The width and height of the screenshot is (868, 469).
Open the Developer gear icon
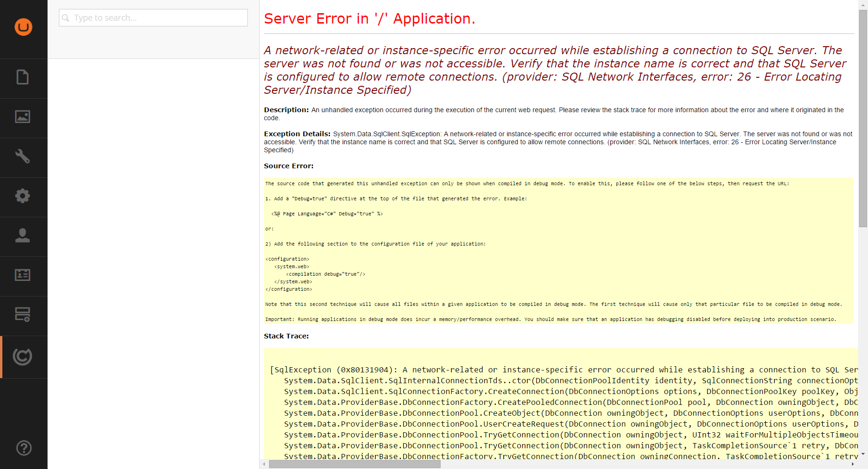[x=23, y=196]
